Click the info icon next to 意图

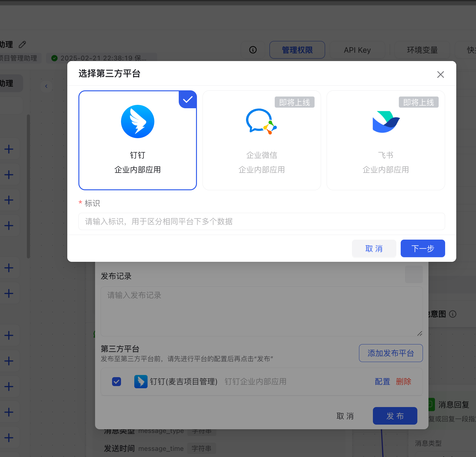[x=453, y=314]
